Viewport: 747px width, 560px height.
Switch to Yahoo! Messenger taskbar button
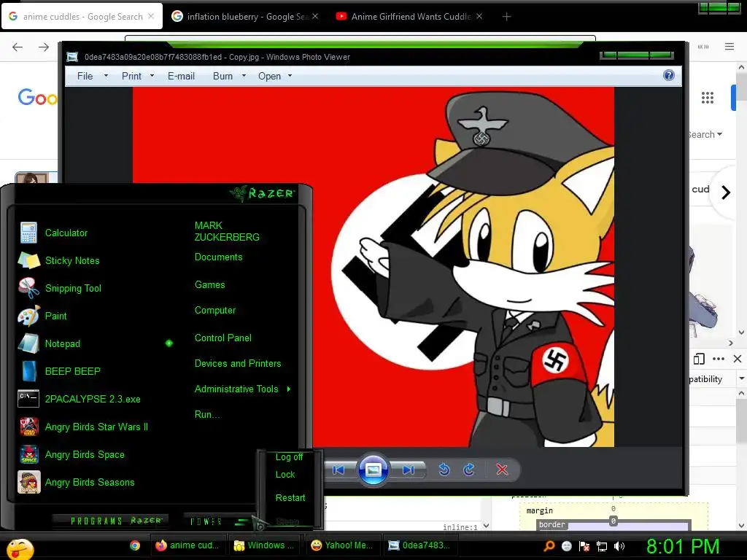[x=342, y=545]
